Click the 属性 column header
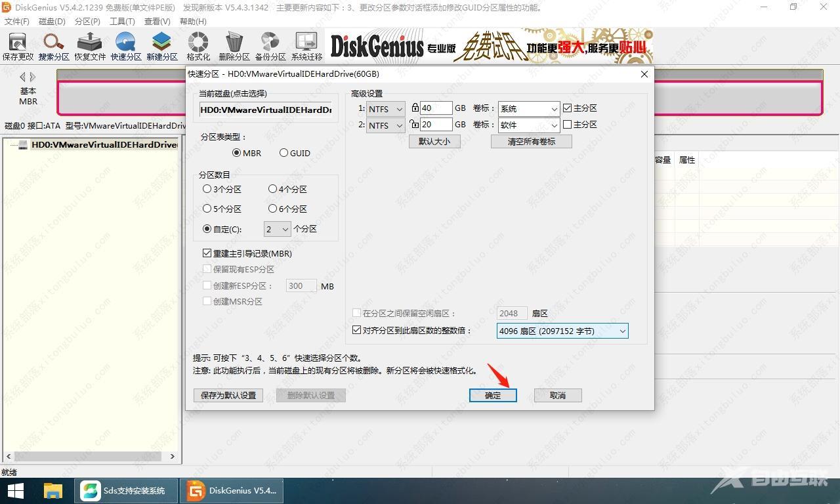 click(687, 159)
